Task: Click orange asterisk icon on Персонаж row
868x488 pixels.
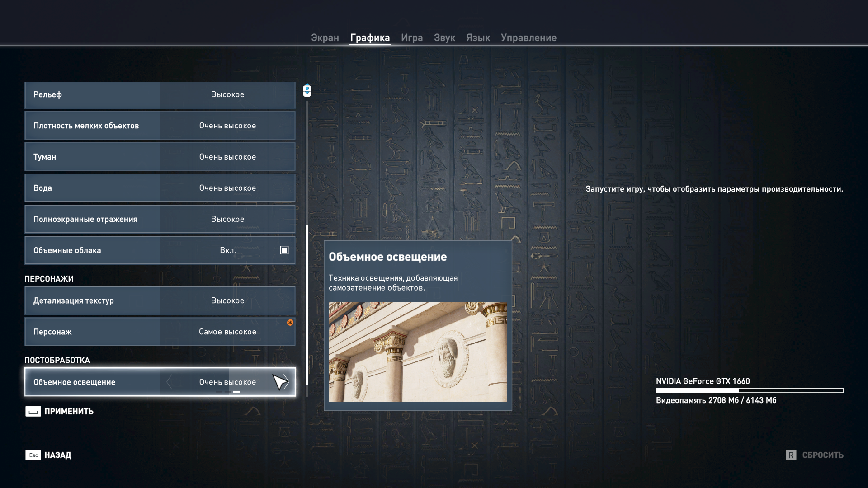Action: coord(290,323)
